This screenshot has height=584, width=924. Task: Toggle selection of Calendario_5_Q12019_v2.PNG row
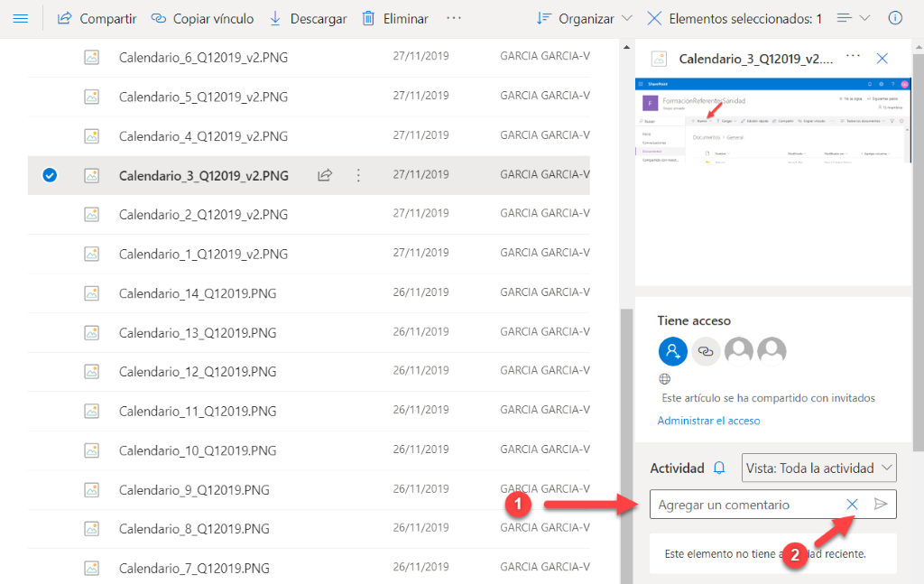50,96
